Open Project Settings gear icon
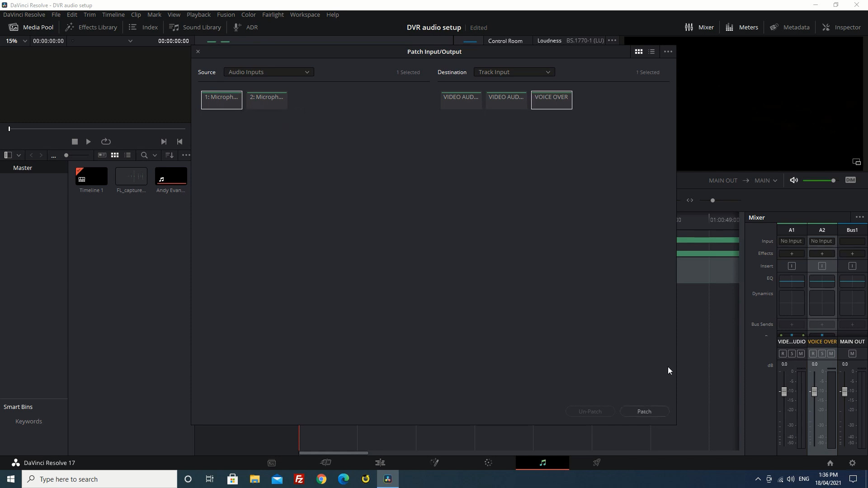 point(852,463)
